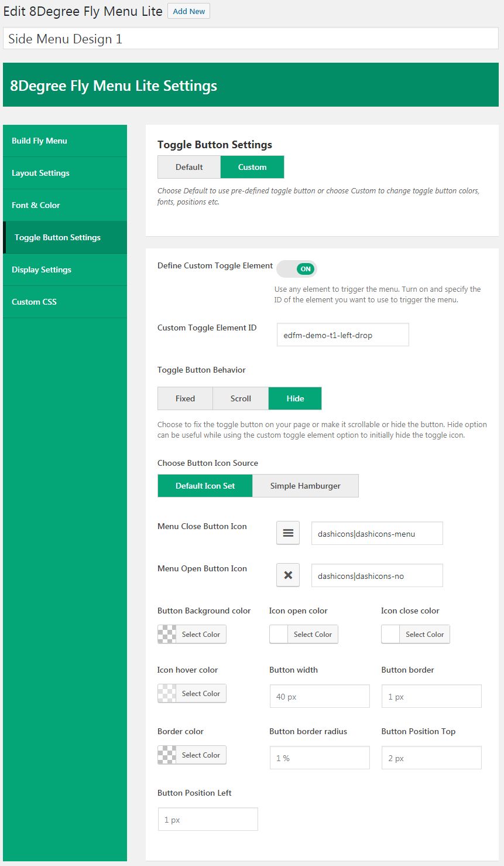This screenshot has width=504, height=866.
Task: Click the Menu Close Button Icon label
Action: (202, 526)
